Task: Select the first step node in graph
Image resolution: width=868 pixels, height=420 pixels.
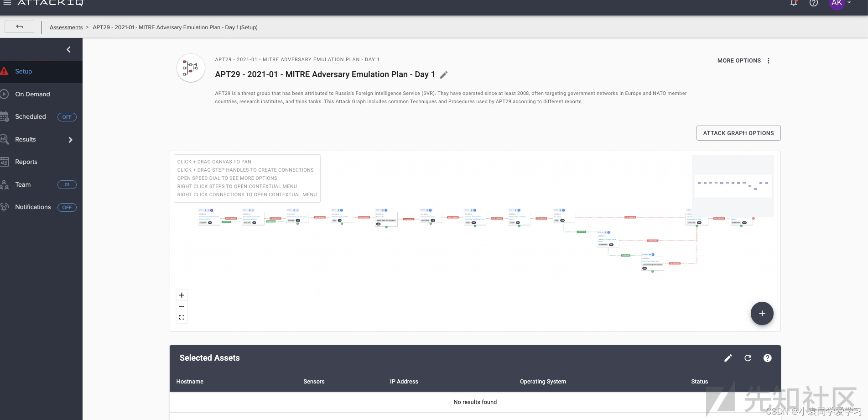Action: pyautogui.click(x=209, y=218)
